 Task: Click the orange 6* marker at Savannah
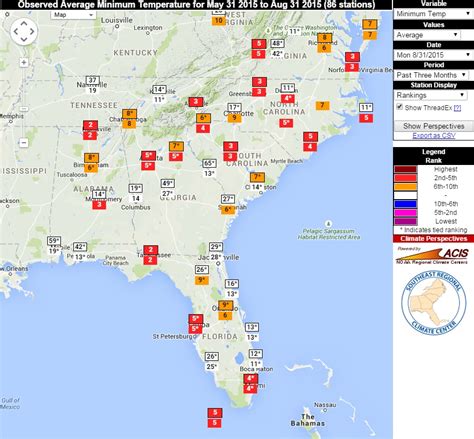coord(228,209)
